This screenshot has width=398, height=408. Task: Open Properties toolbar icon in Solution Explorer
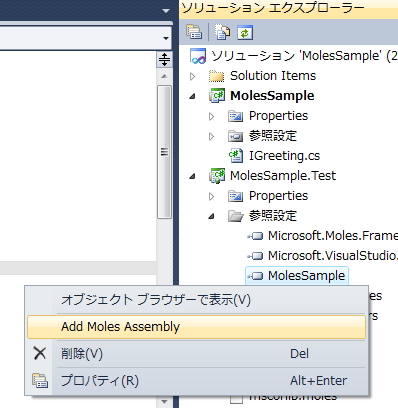194,32
